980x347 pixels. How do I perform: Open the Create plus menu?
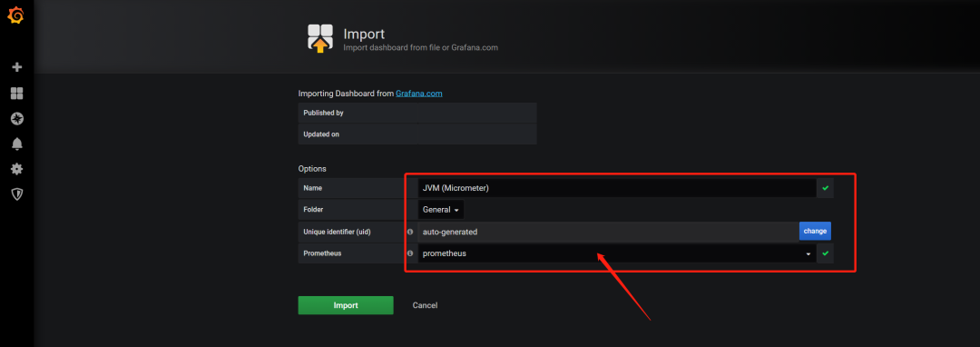coord(17,67)
